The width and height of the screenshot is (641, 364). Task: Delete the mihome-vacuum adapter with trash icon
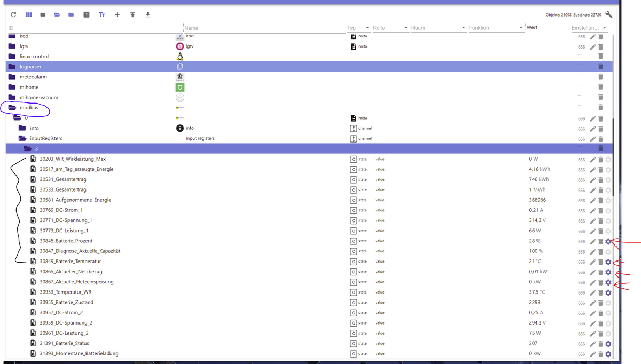600,97
